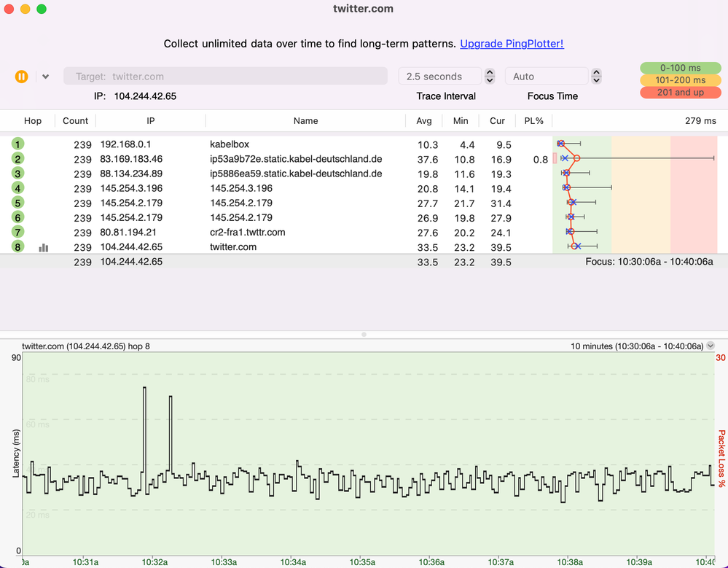Select ip5886ea59.static.kabel-deutschland.de name

(296, 174)
